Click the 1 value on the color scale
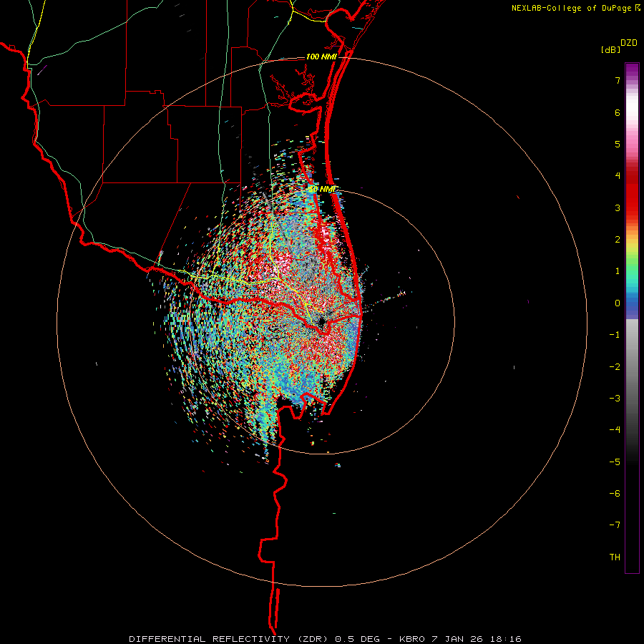This screenshot has height=644, width=644. 618,271
